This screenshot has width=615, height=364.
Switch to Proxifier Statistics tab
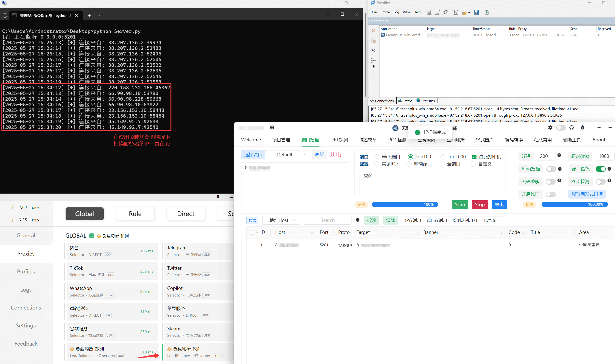click(x=426, y=101)
